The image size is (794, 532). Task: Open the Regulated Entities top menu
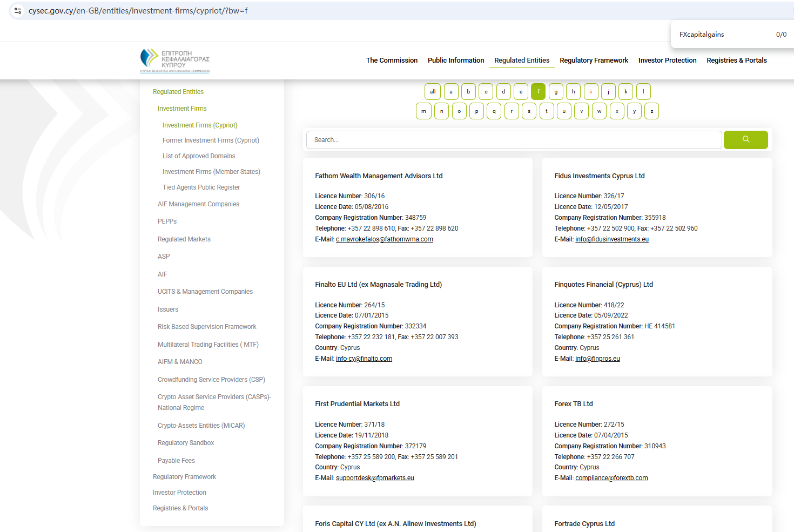pyautogui.click(x=522, y=60)
